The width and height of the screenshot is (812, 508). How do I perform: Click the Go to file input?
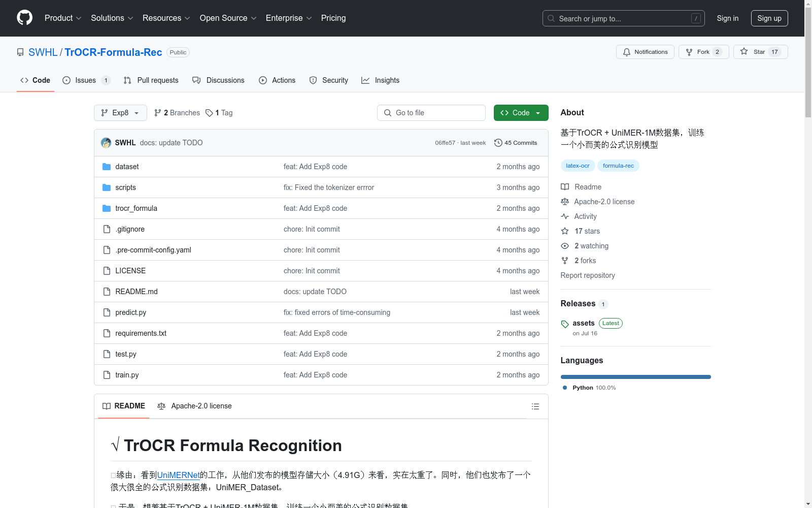pos(431,113)
